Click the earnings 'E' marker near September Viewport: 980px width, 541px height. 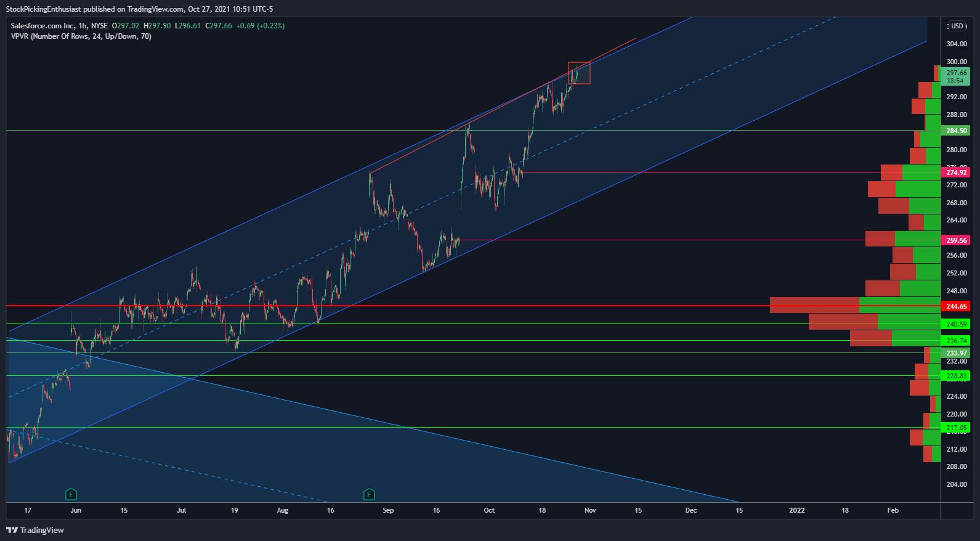[369, 494]
